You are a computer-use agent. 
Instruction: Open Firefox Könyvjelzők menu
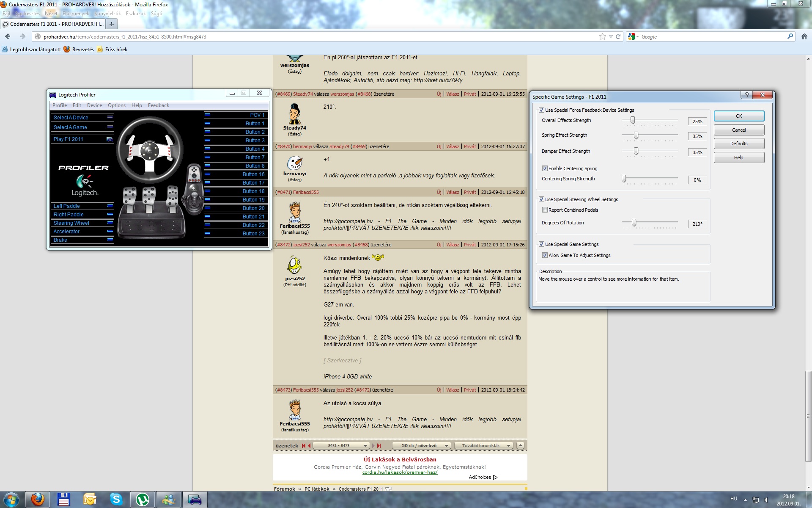tap(107, 14)
